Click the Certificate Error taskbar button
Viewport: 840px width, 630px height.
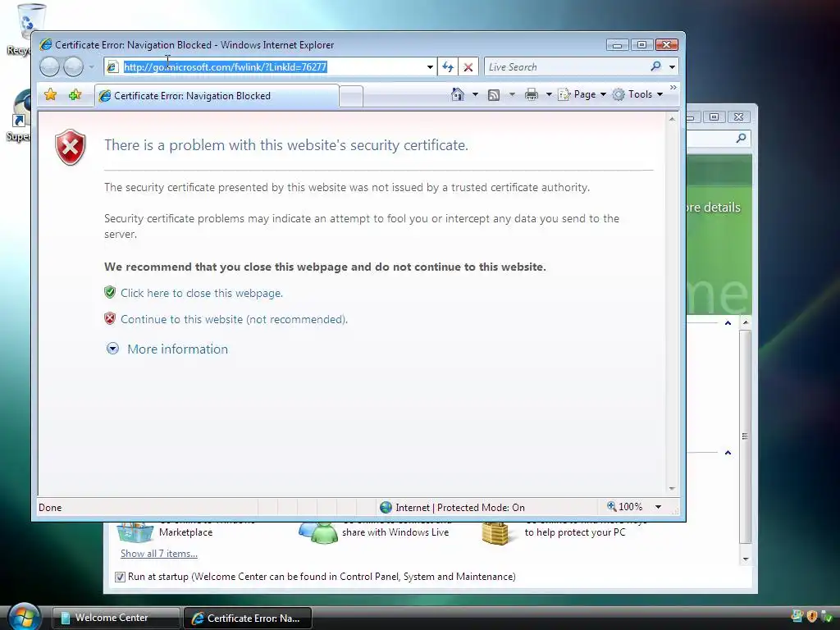pos(248,619)
